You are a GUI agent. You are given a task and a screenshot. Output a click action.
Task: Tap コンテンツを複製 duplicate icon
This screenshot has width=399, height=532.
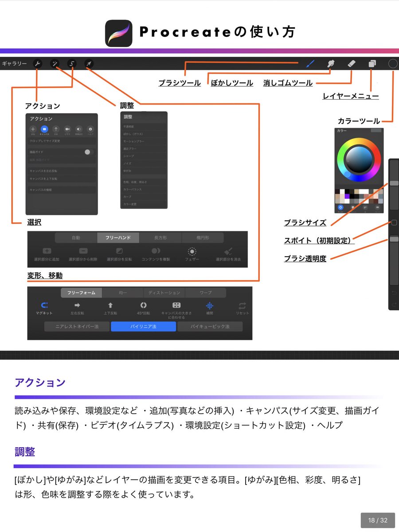(x=156, y=251)
